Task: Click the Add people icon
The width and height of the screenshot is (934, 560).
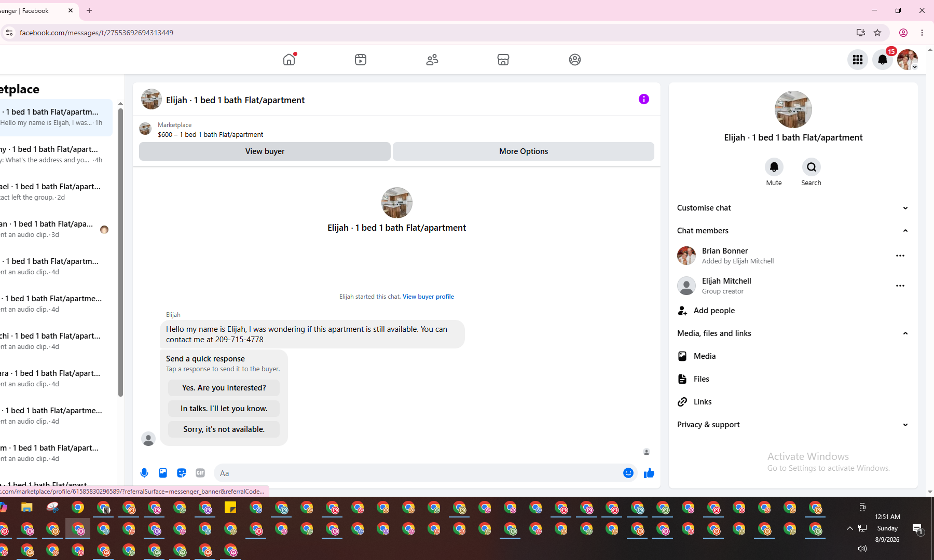Action: tap(682, 311)
